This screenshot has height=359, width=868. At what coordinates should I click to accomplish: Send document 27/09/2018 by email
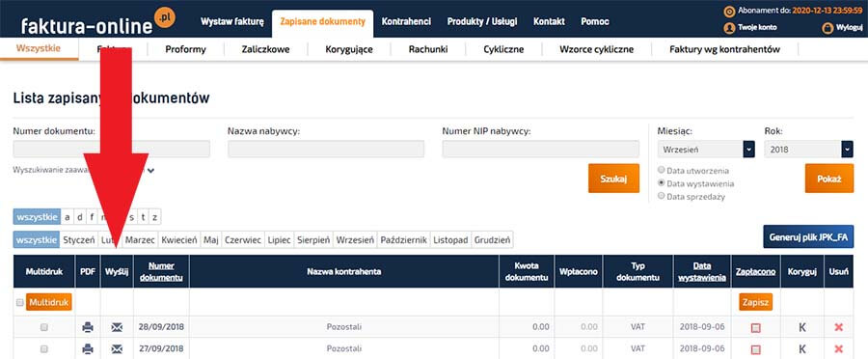tap(117, 349)
